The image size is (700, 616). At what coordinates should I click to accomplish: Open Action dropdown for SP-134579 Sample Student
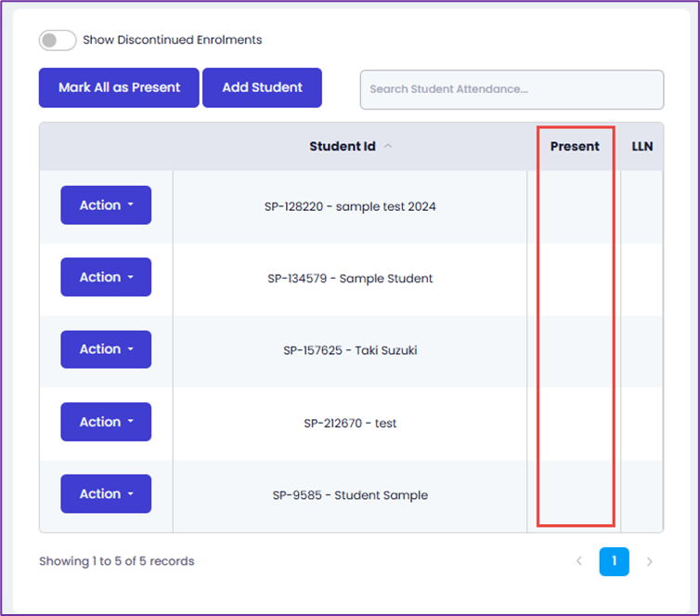[106, 277]
